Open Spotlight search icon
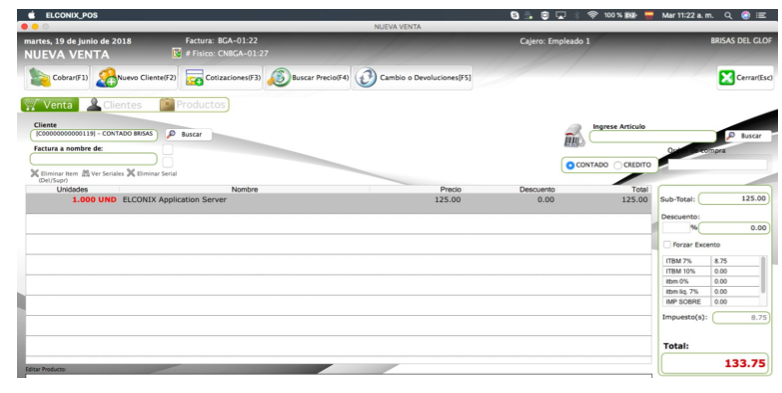782x393 pixels. point(728,15)
